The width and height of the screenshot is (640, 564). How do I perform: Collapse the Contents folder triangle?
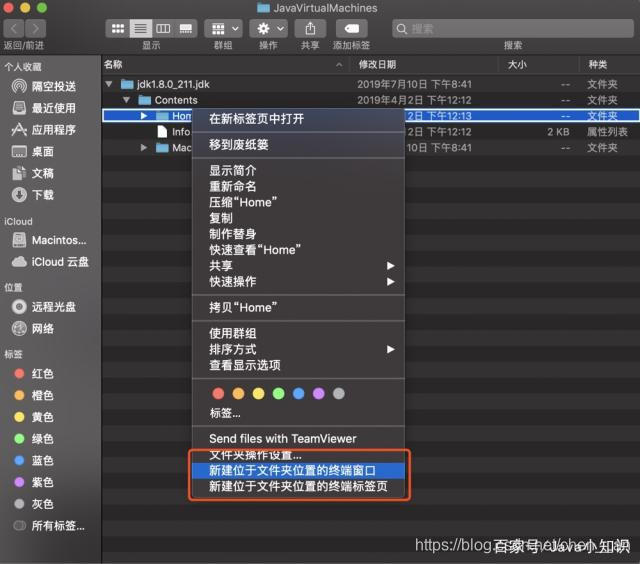pyautogui.click(x=127, y=100)
